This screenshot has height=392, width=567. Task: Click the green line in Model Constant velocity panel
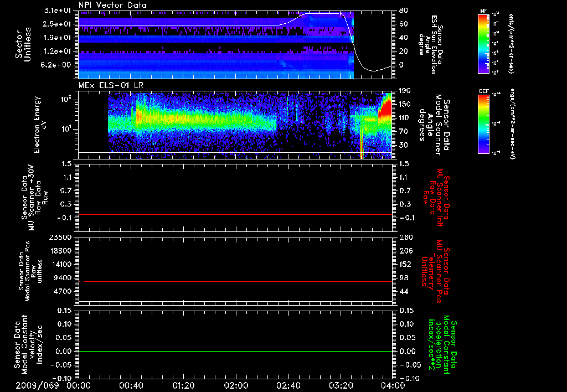(235, 351)
